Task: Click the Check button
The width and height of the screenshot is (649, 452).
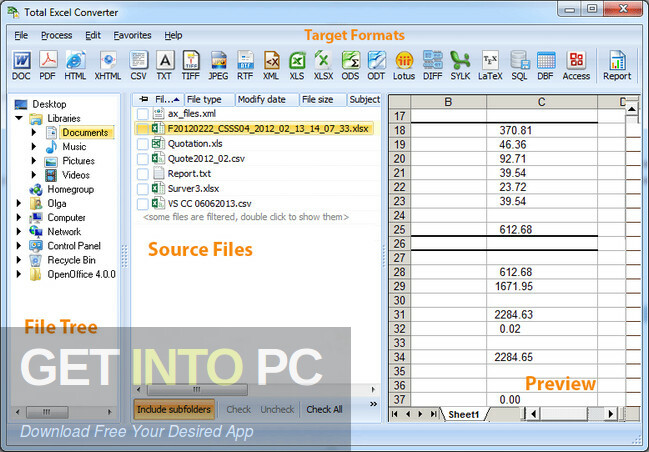Action: (x=238, y=409)
